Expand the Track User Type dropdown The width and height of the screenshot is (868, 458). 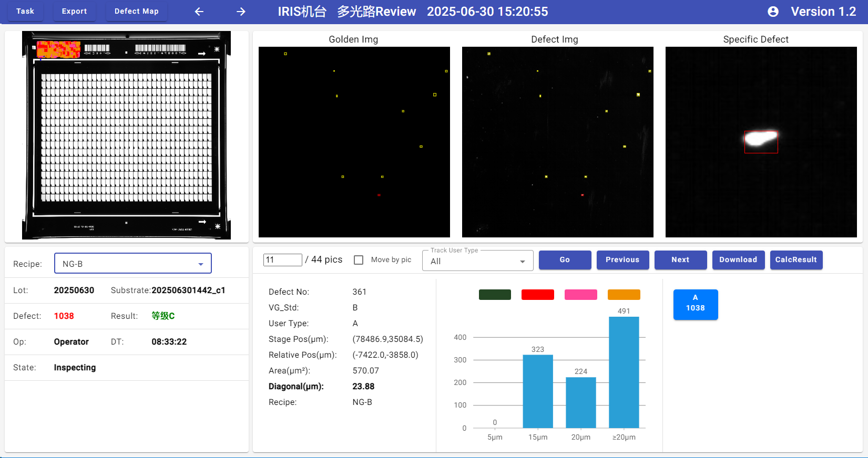coord(478,261)
